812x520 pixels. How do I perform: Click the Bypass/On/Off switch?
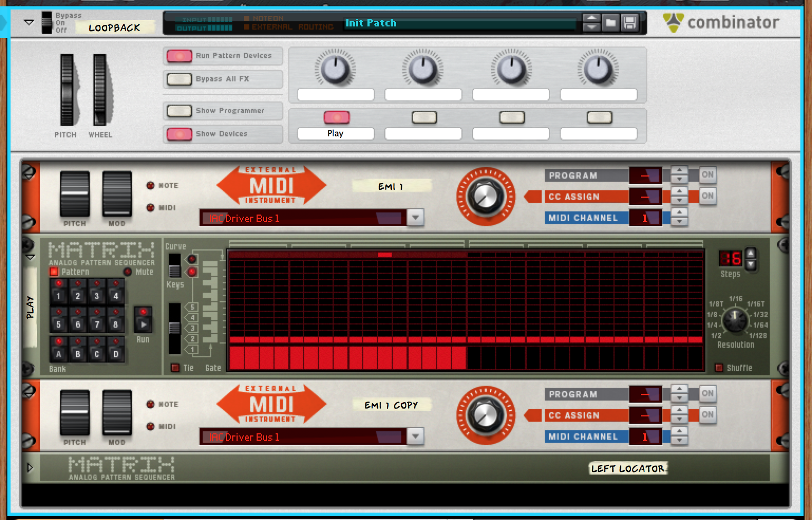47,23
